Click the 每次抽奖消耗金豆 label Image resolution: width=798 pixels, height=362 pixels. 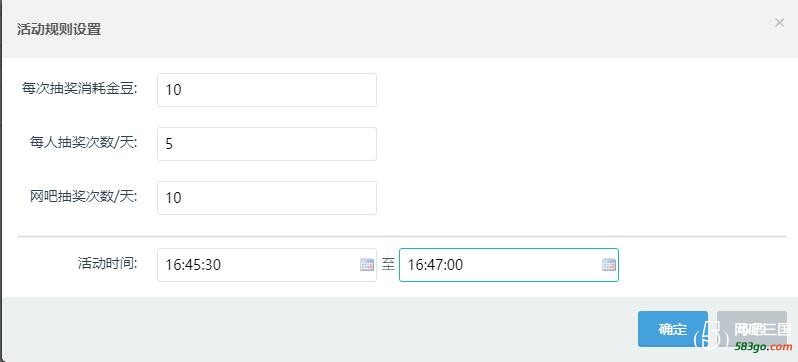point(80,89)
